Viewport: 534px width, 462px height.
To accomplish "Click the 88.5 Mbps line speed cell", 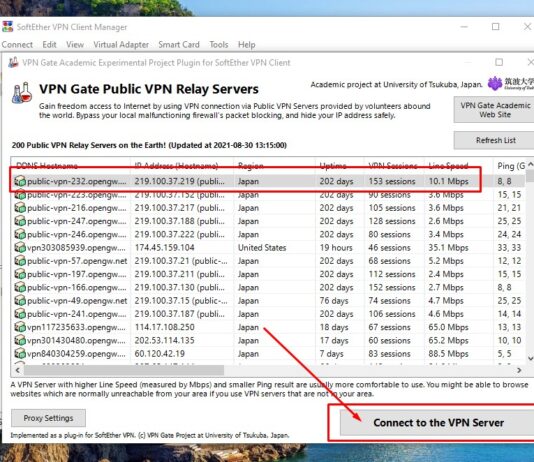I will coord(448,354).
